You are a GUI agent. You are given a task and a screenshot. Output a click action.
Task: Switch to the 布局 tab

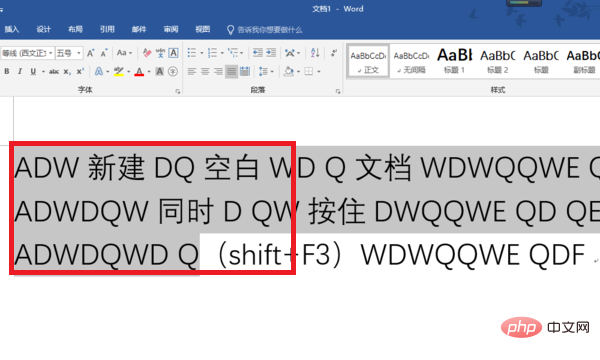75,29
